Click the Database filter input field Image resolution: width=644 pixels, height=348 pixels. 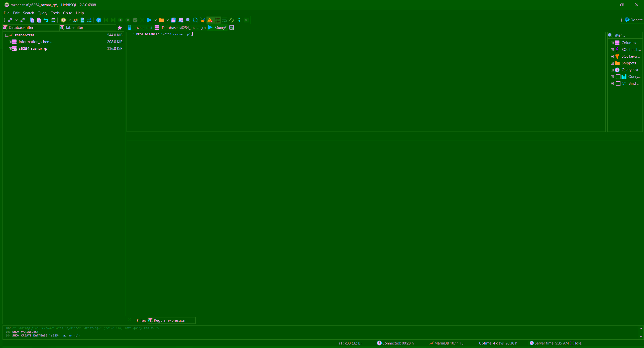pyautogui.click(x=31, y=28)
